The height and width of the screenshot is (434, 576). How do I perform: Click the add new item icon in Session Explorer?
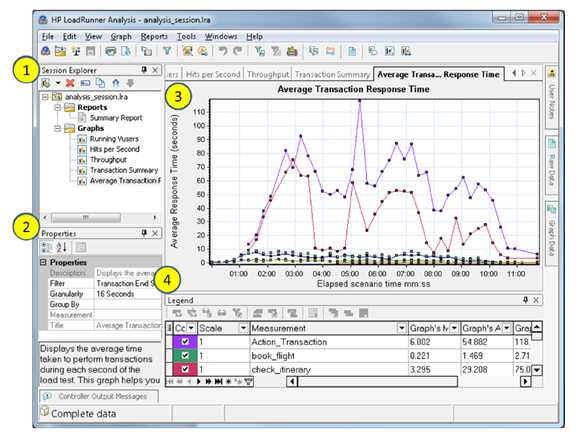coord(46,83)
